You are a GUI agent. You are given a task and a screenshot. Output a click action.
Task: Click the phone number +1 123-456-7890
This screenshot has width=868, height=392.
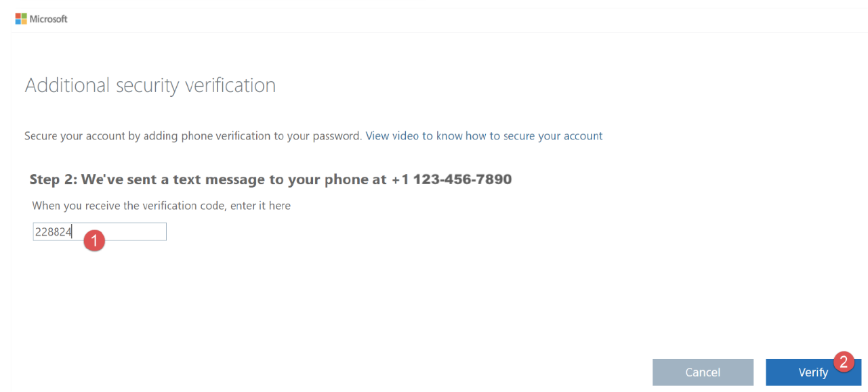pyautogui.click(x=451, y=179)
